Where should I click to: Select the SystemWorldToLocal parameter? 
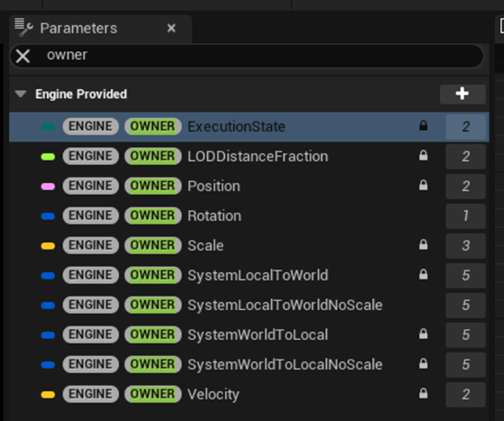[x=249, y=335]
